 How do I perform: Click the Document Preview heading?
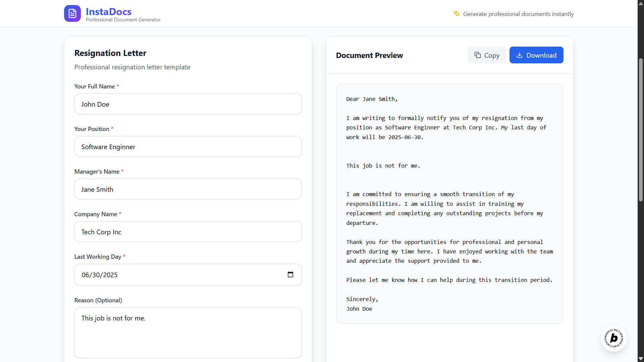click(369, 55)
